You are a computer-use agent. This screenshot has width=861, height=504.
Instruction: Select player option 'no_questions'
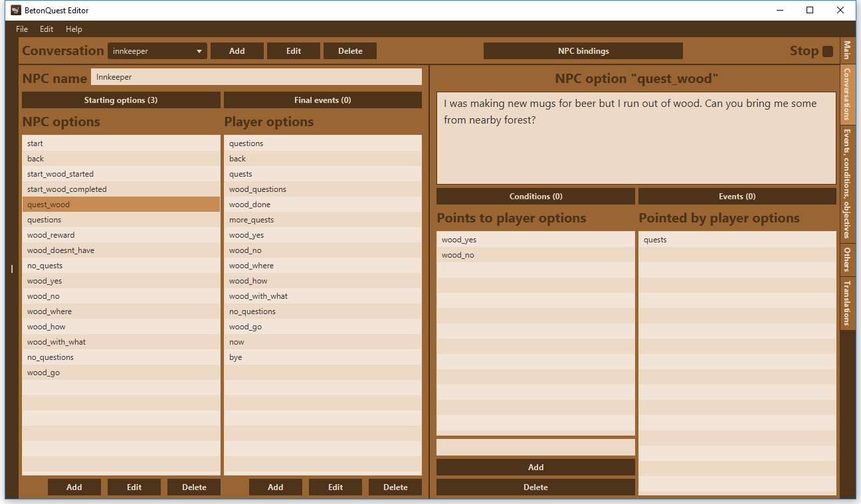tap(323, 311)
